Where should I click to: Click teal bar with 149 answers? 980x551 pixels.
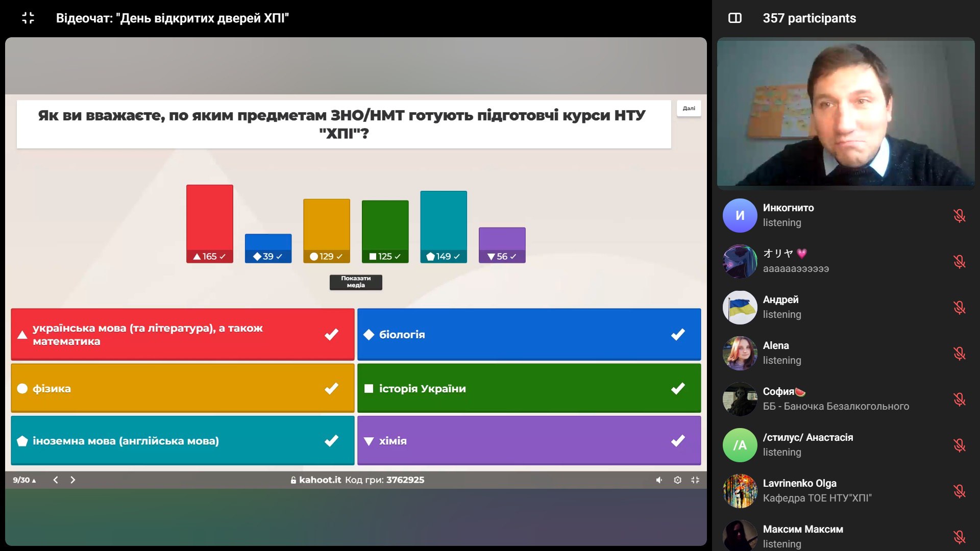pos(444,227)
